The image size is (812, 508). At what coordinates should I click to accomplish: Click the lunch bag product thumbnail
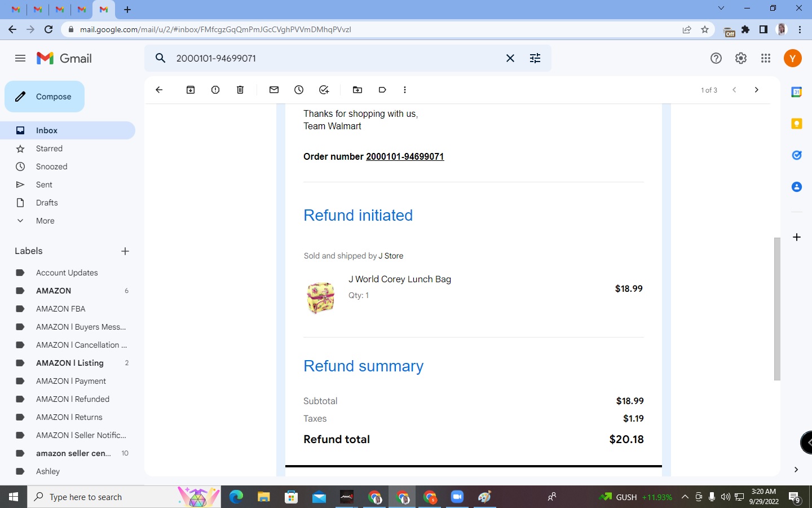321,297
